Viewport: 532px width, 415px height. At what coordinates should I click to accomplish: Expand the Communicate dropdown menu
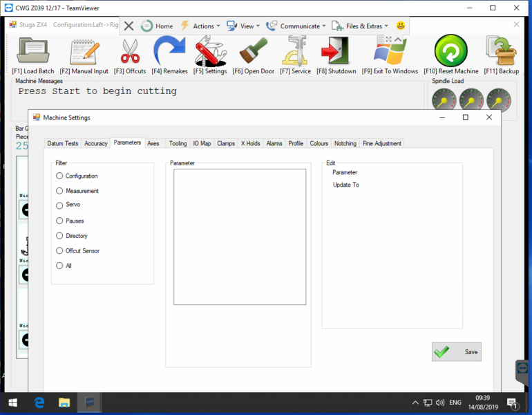pyautogui.click(x=296, y=26)
